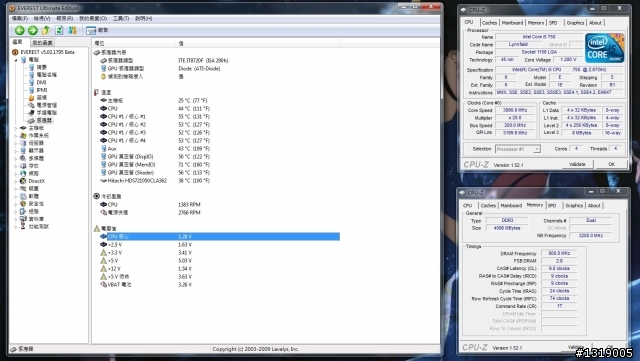640x361 pixels.
Task: Open the 報告(R) menu
Action: tap(64, 18)
